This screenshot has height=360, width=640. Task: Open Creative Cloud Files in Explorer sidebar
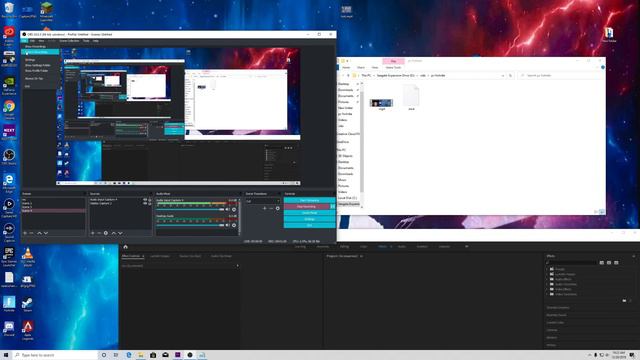(x=348, y=134)
